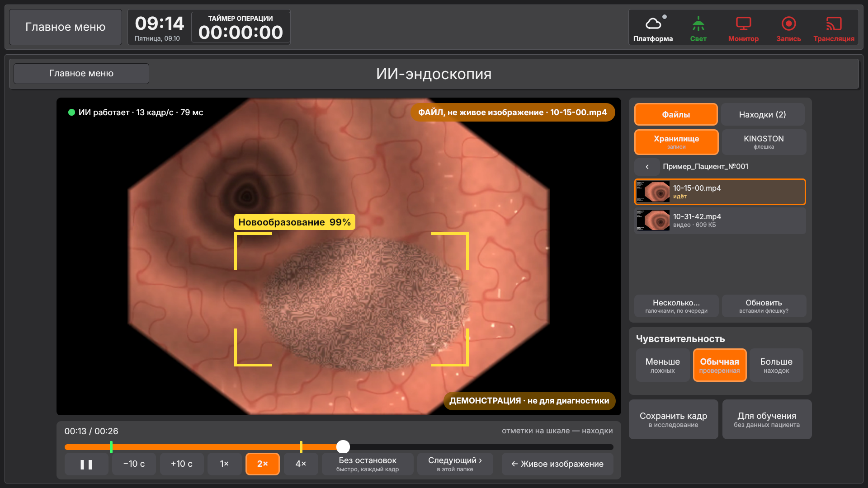The height and width of the screenshot is (488, 868).
Task: Set playback speed to 2×
Action: (262, 464)
